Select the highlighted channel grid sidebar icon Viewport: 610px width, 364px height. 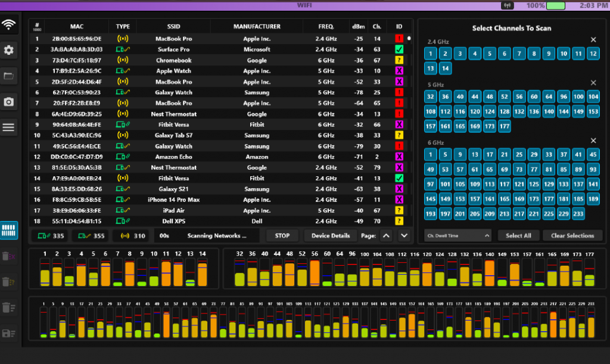[9, 230]
